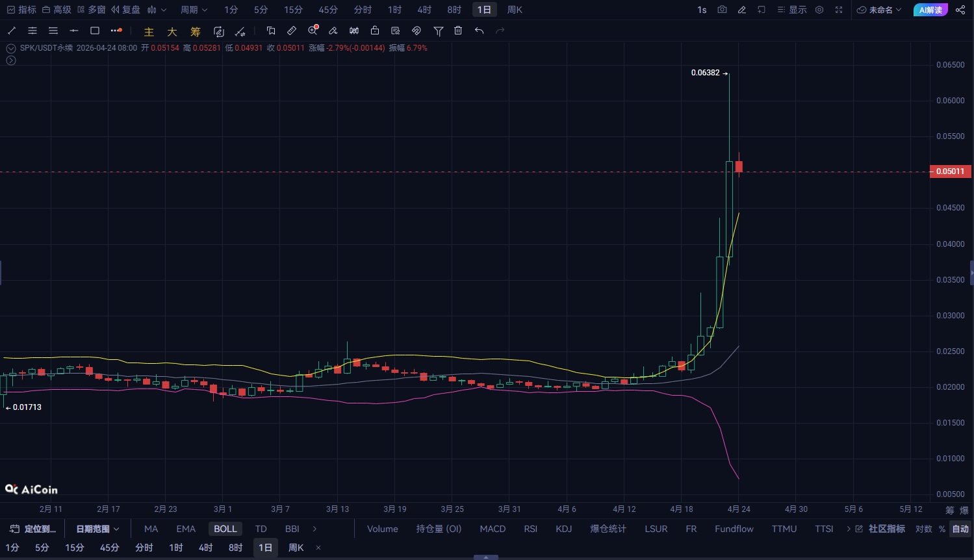Toggle the BOLL indicator
974x560 pixels.
(x=225, y=529)
